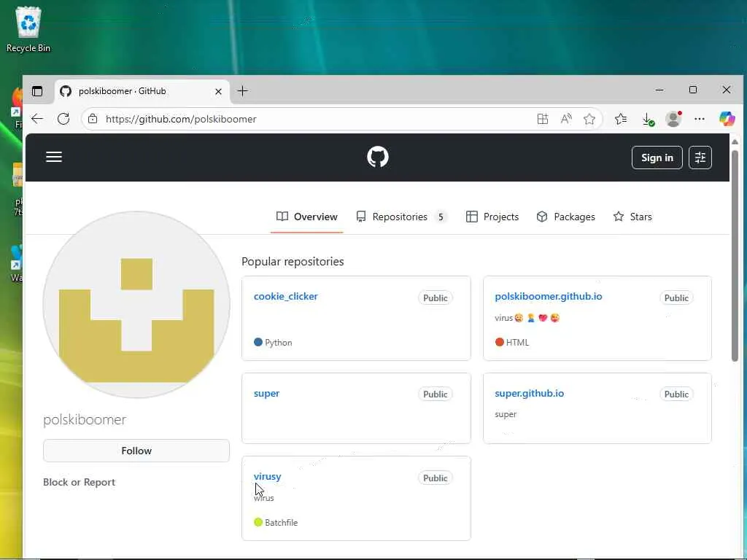View site information lock icon
This screenshot has height=560, width=747.
(93, 119)
